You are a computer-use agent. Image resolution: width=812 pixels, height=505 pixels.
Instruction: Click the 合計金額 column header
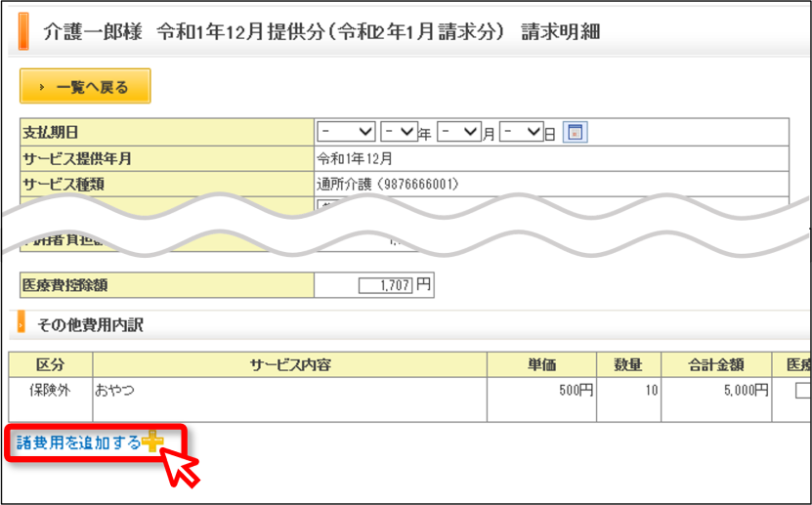click(x=716, y=364)
